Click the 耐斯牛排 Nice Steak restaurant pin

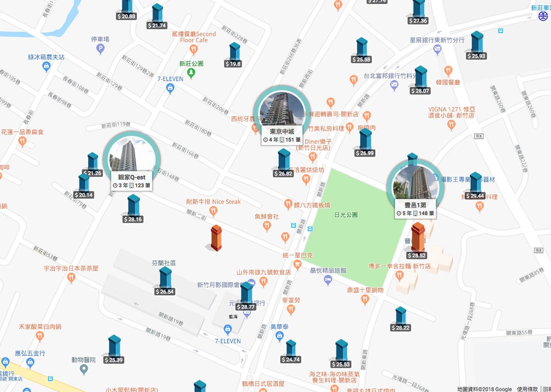pos(213,211)
